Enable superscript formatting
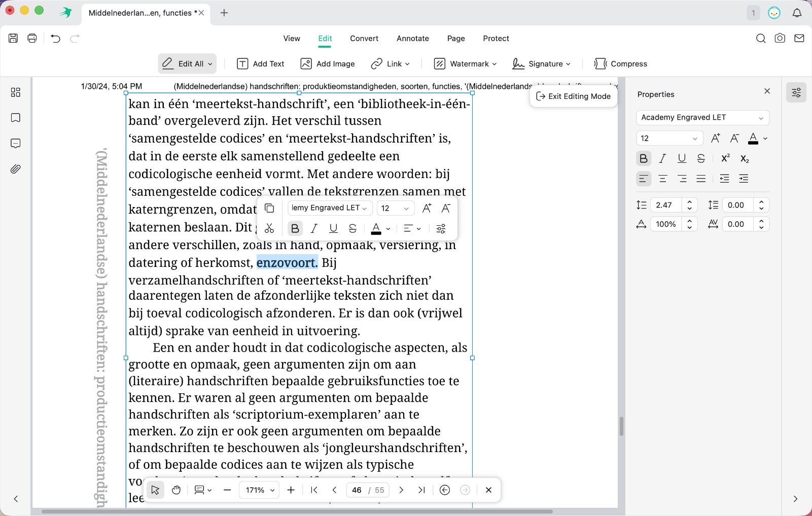Screen dimensions: 812x516 tap(724, 158)
